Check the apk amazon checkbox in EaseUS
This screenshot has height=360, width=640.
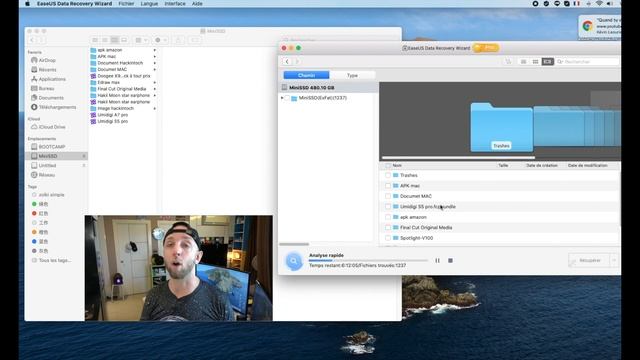(x=388, y=217)
